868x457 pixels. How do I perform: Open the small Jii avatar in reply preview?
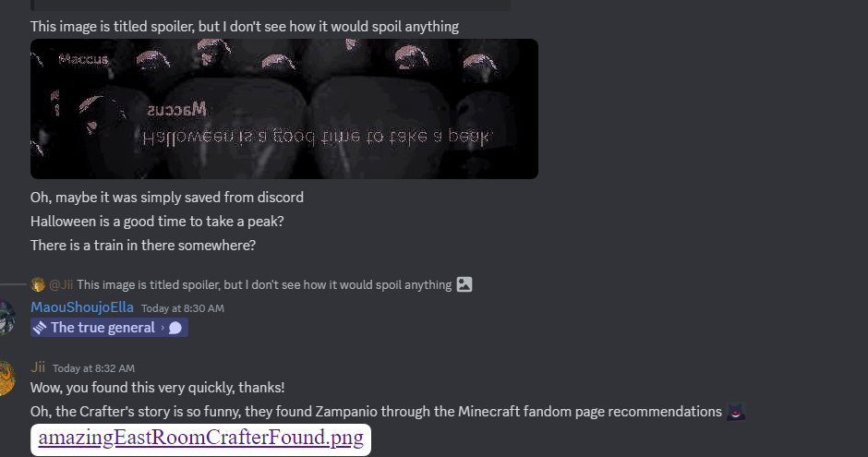[38, 284]
